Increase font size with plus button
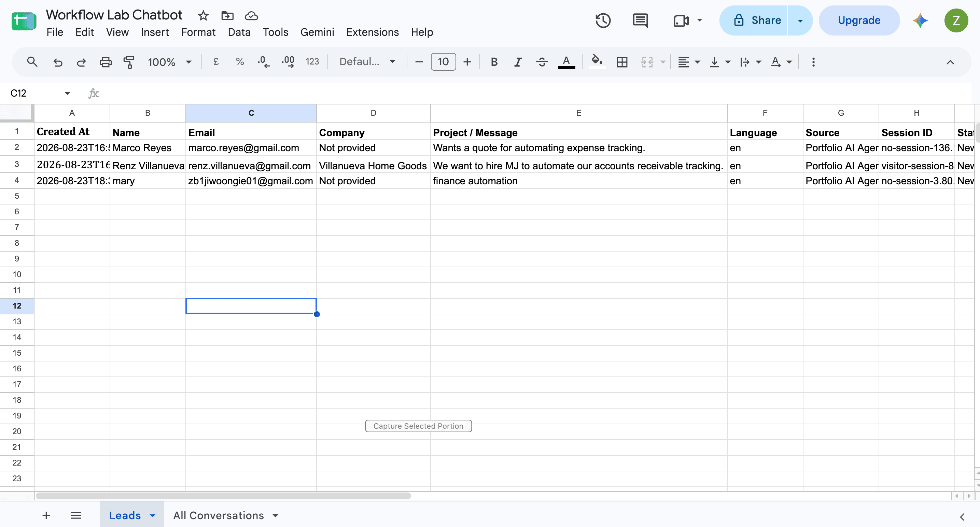The image size is (980, 527). pos(467,61)
